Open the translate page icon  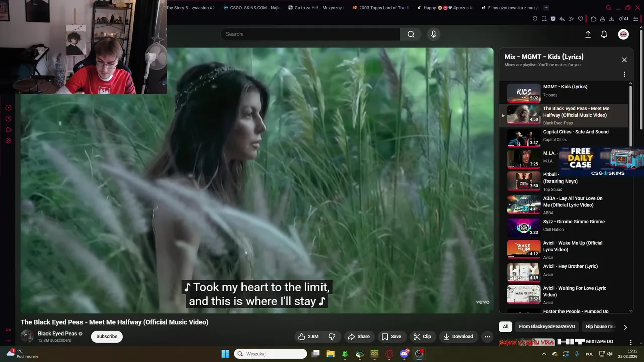coord(562,19)
